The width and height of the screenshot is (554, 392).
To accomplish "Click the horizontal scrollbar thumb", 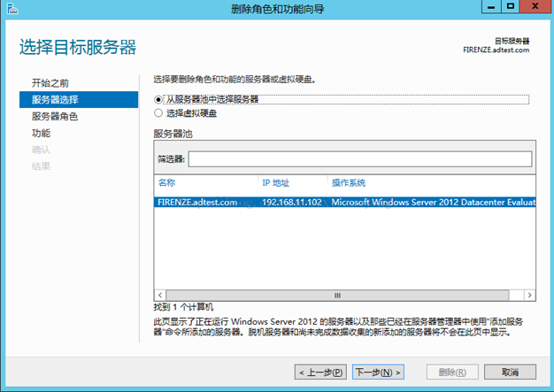I will (337, 296).
